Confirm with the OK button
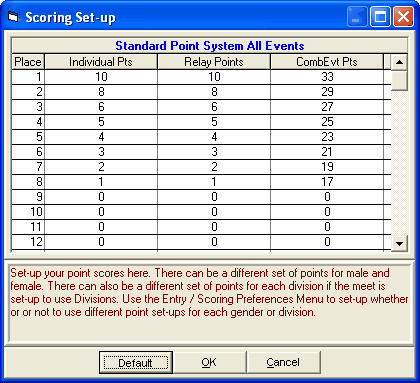This screenshot has width=420, height=383. [209, 362]
